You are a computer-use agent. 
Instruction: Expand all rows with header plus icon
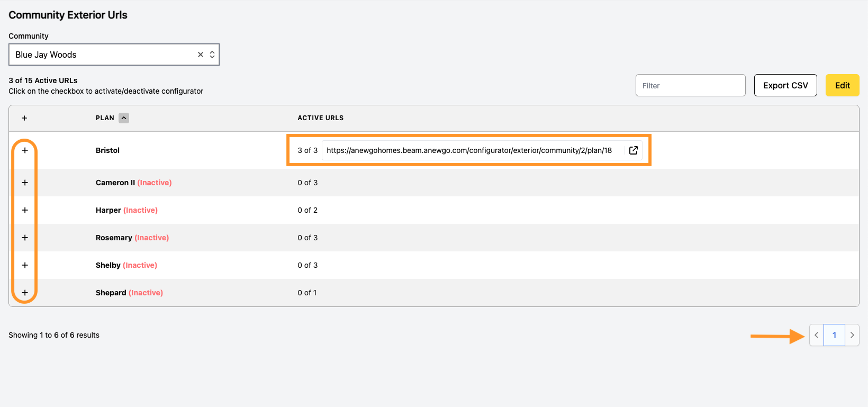coord(24,118)
